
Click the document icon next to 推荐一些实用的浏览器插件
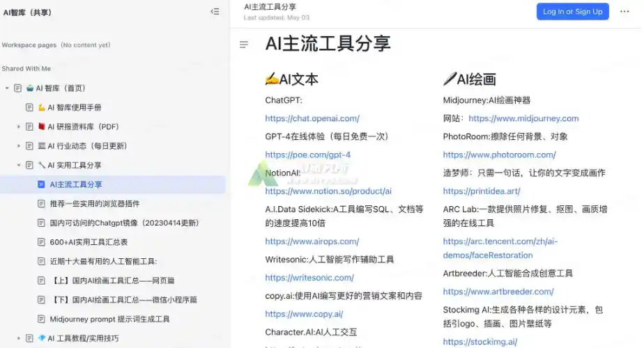click(x=41, y=204)
